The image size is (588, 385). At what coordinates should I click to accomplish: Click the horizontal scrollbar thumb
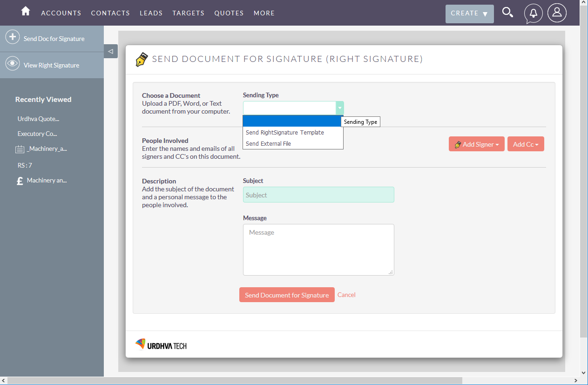point(235,381)
